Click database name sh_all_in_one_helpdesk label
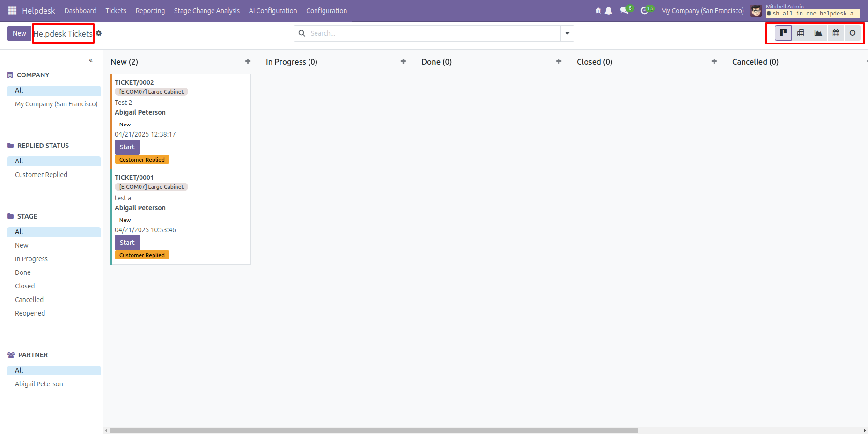 812,14
